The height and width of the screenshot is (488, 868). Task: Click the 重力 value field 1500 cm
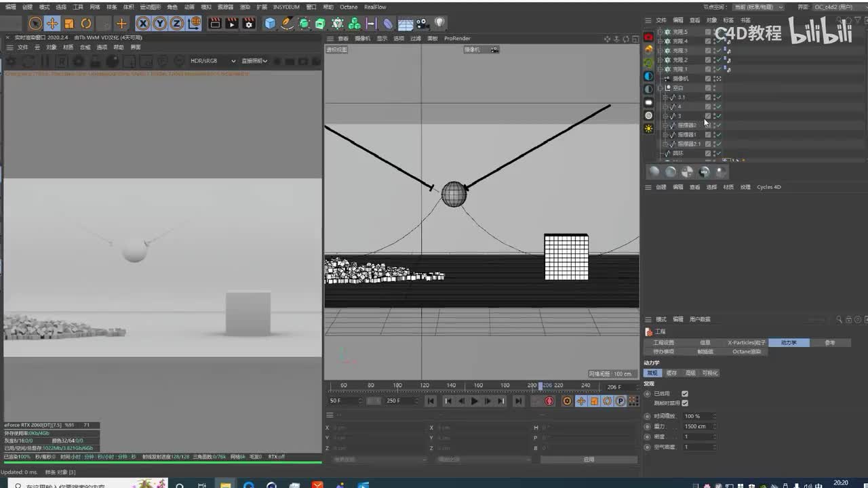(699, 426)
